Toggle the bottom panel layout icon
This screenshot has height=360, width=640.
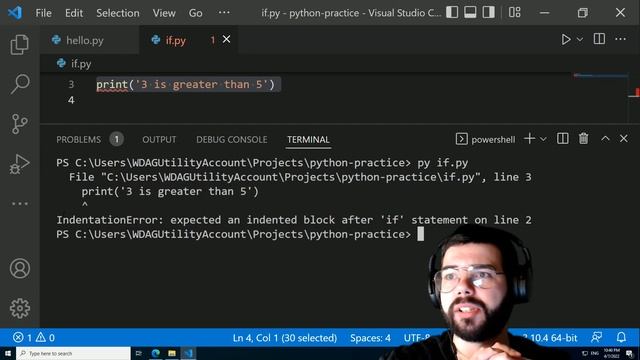click(x=470, y=12)
